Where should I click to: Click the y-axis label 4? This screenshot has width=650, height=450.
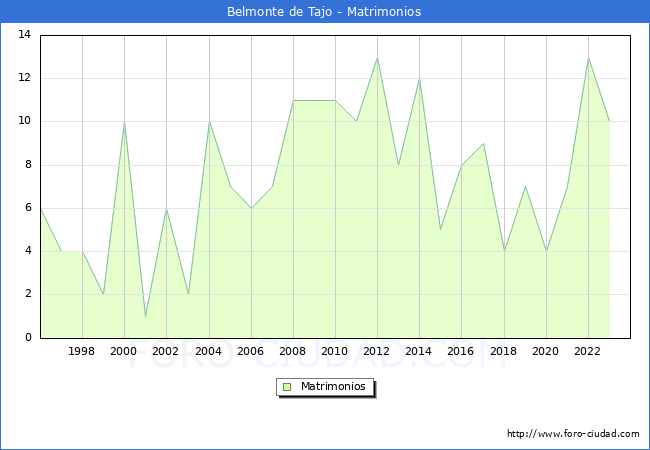[28, 251]
